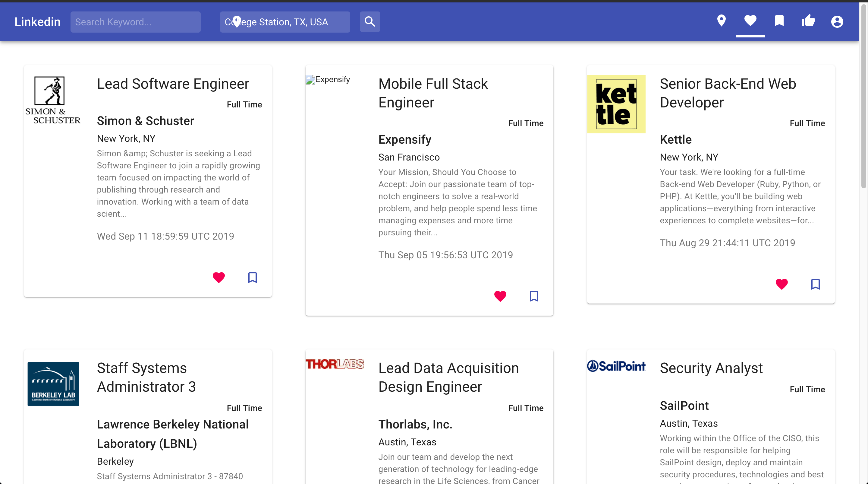Remove heart from Kettle job card

[782, 284]
